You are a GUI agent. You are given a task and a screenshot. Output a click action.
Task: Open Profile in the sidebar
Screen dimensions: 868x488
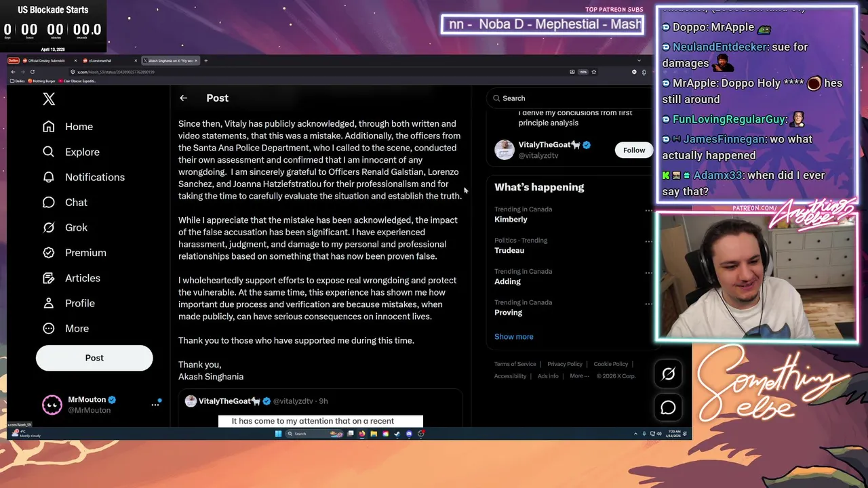[x=68, y=303]
